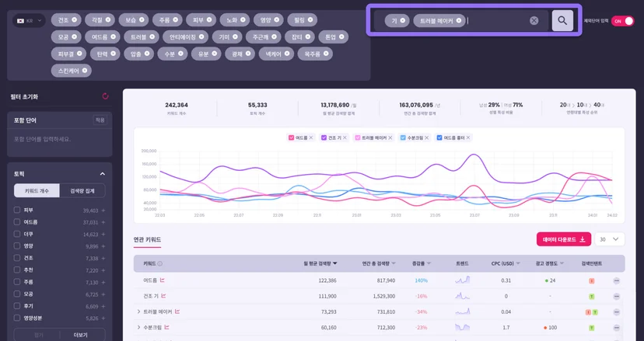The image size is (644, 341).
Task: Clear the search field with the X icon
Action: [534, 20]
